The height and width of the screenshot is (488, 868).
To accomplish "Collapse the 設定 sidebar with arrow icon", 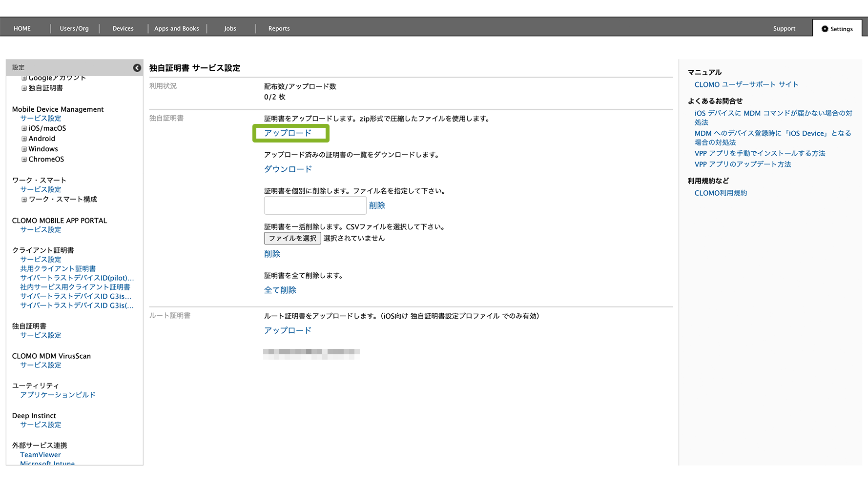I will (x=137, y=68).
